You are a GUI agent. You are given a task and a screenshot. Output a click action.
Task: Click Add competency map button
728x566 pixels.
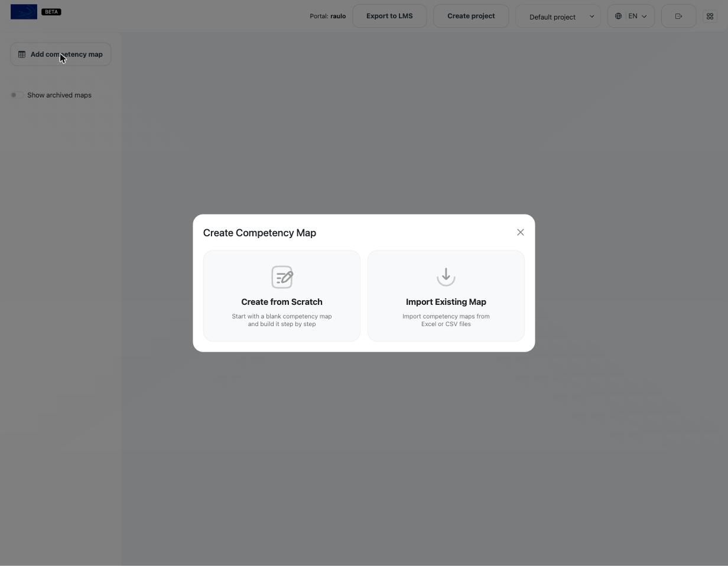pyautogui.click(x=61, y=54)
